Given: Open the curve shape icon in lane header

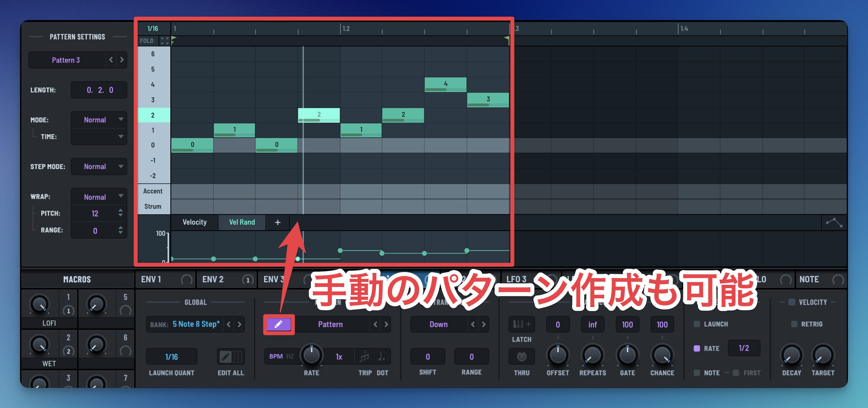Looking at the screenshot, I should point(834,223).
